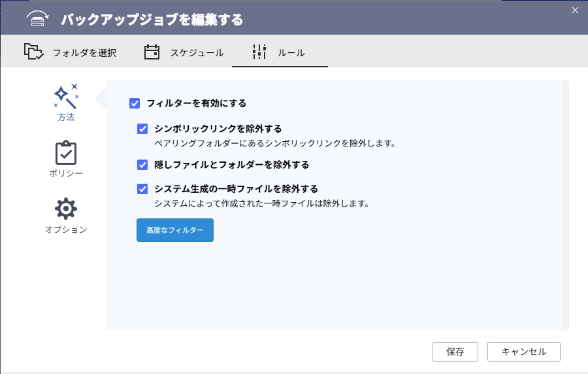Select the ルール tab label
Viewport: 588px width, 374px height.
click(291, 53)
